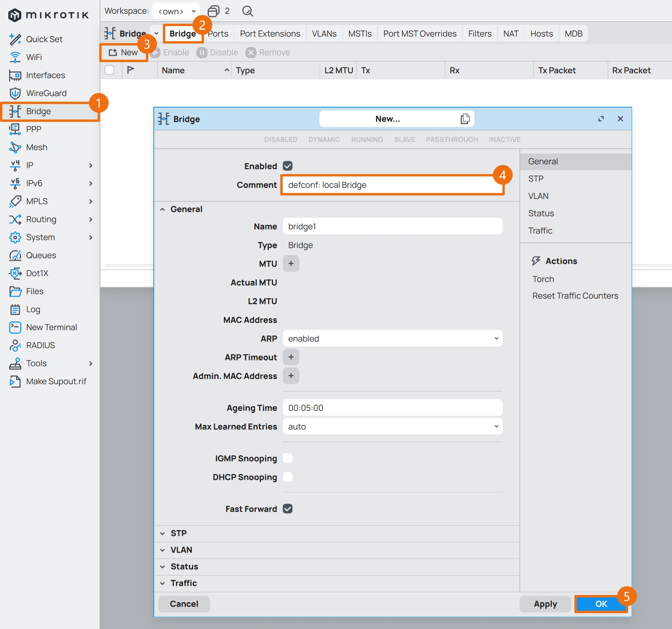
Task: Toggle the Enabled checkbox
Action: [x=288, y=166]
